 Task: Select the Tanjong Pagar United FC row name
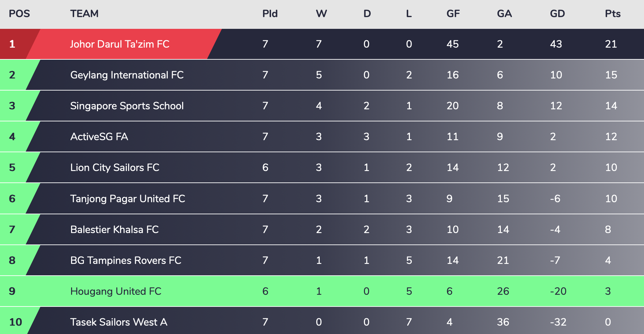[127, 199]
